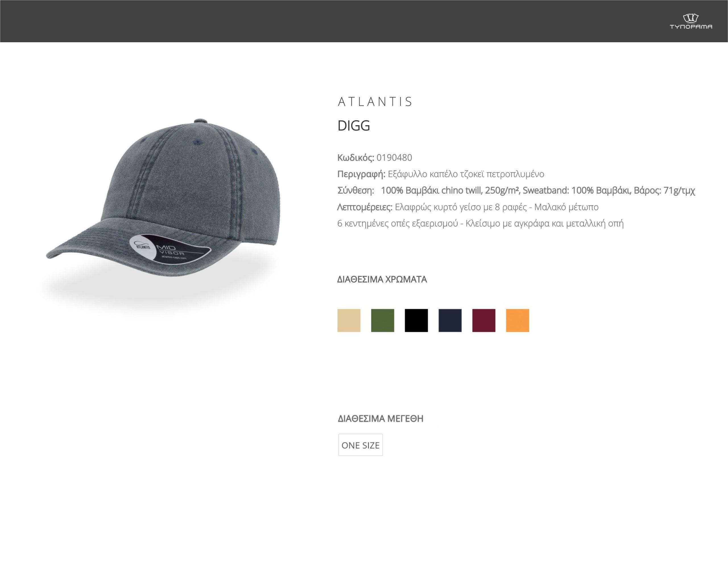Screen dimensions: 728x562
Task: Click the Λεπτομέρειες details line
Action: pyautogui.click(x=468, y=207)
